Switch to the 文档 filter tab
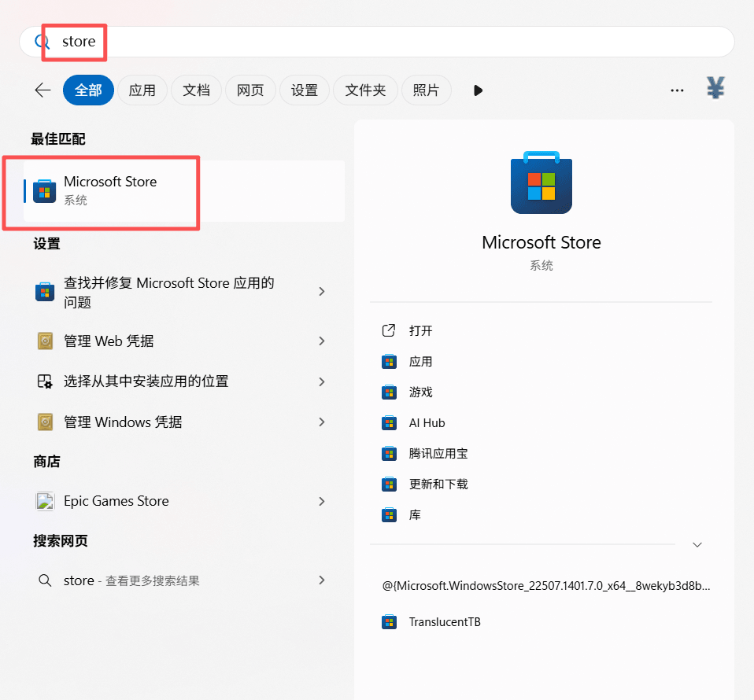The image size is (754, 700). (196, 90)
